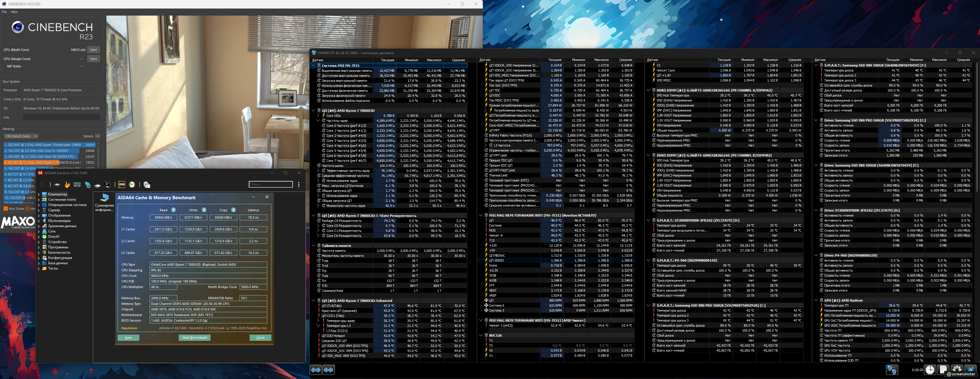Screen dimensions: 980x379
Task: Open CPU (Multi Core) ranking dropdown
Action: [21, 136]
